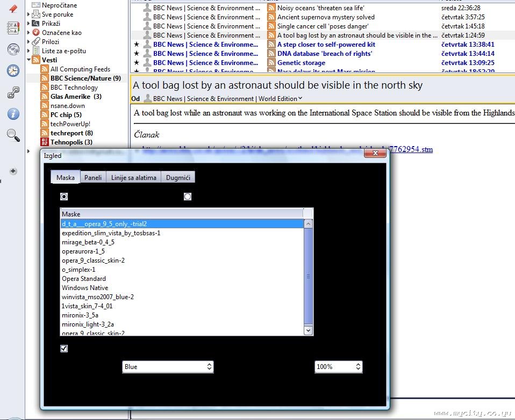The image size is (515, 420).
Task: Open the Glas Amerike (3) feed
Action: [x=76, y=97]
